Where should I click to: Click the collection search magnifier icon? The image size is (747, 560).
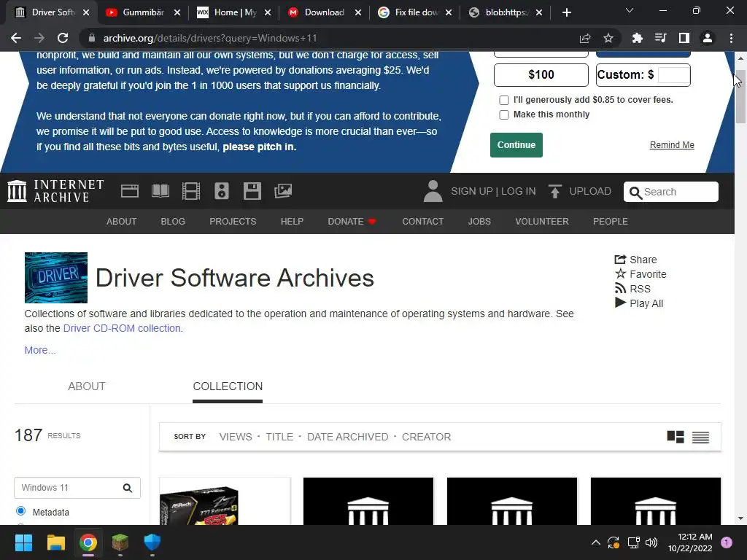(x=127, y=488)
